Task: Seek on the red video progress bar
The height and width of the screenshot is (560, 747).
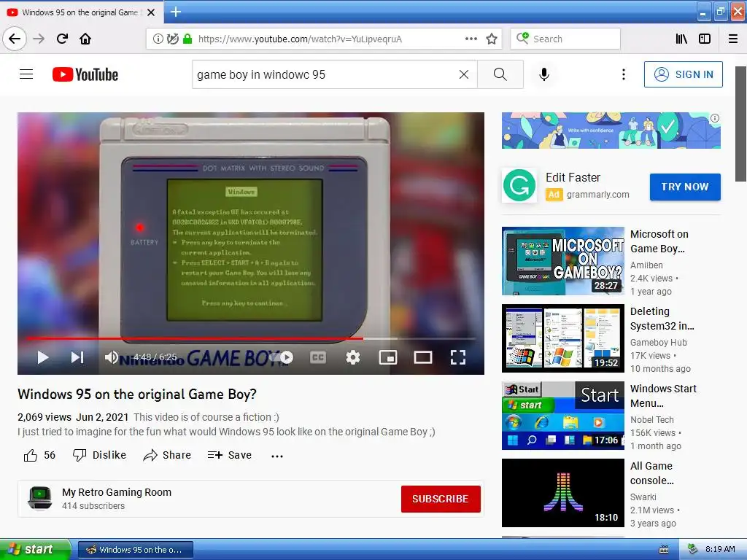Action: click(251, 338)
